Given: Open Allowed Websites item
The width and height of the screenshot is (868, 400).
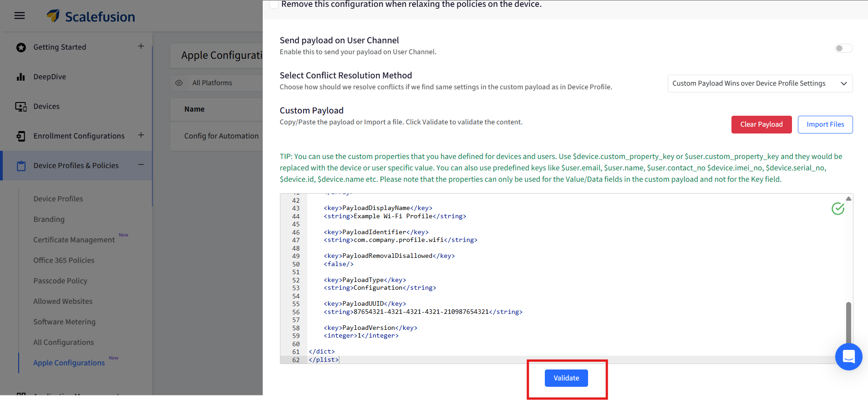Looking at the screenshot, I should (63, 302).
